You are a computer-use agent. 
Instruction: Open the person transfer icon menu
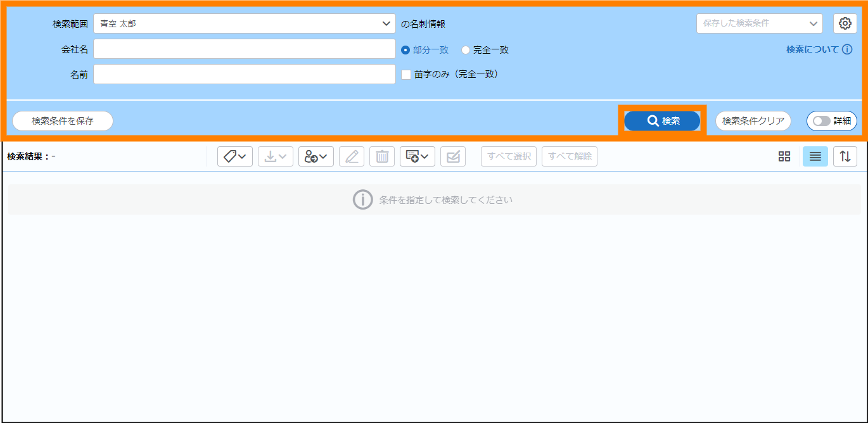[x=316, y=156]
